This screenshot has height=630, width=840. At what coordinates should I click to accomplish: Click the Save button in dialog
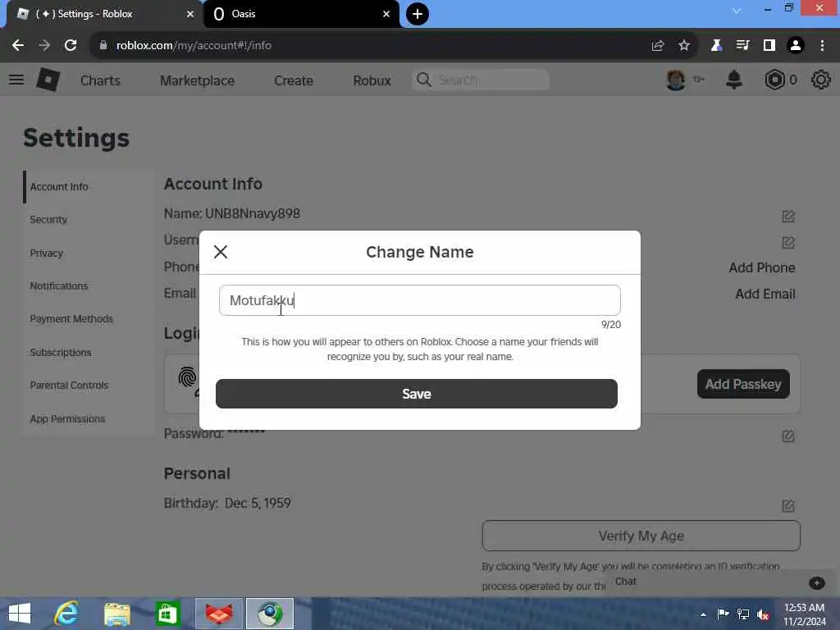(416, 394)
